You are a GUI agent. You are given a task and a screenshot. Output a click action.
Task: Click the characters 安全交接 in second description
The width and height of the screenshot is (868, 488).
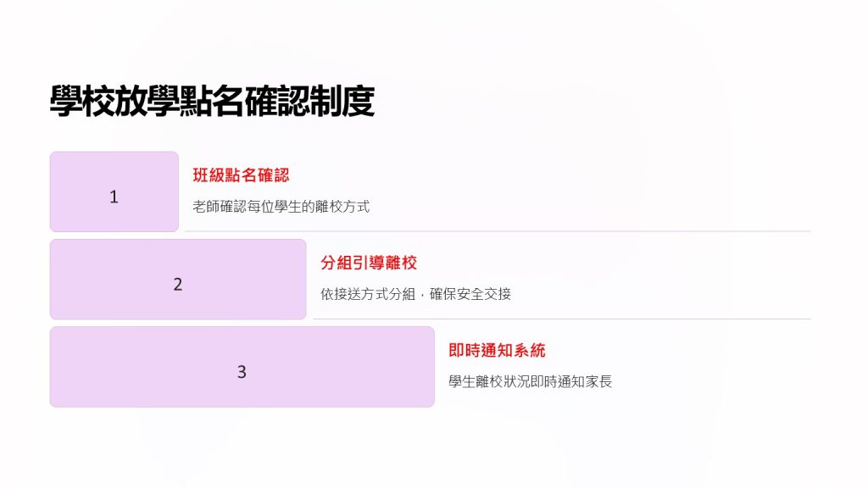(484, 294)
